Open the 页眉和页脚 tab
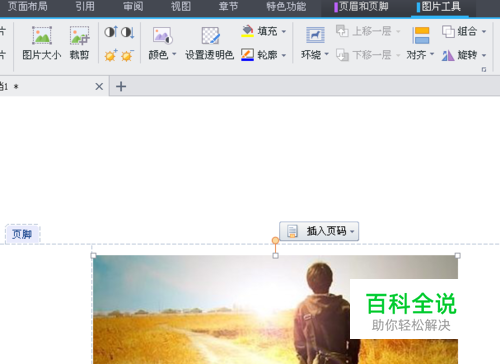 tap(362, 7)
